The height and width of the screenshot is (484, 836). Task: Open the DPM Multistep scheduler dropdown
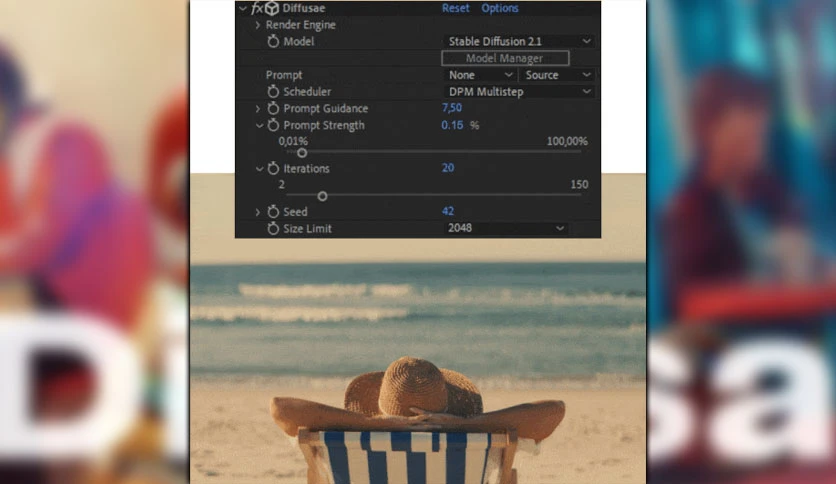pos(518,92)
